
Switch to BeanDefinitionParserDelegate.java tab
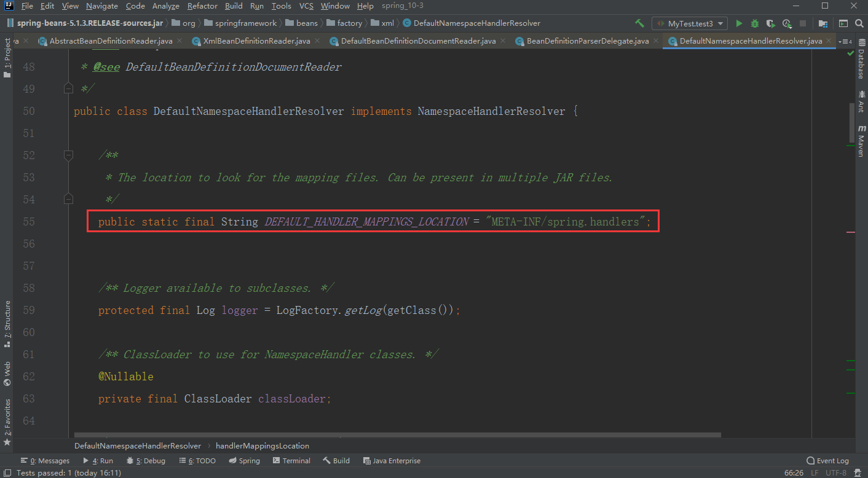(x=588, y=41)
